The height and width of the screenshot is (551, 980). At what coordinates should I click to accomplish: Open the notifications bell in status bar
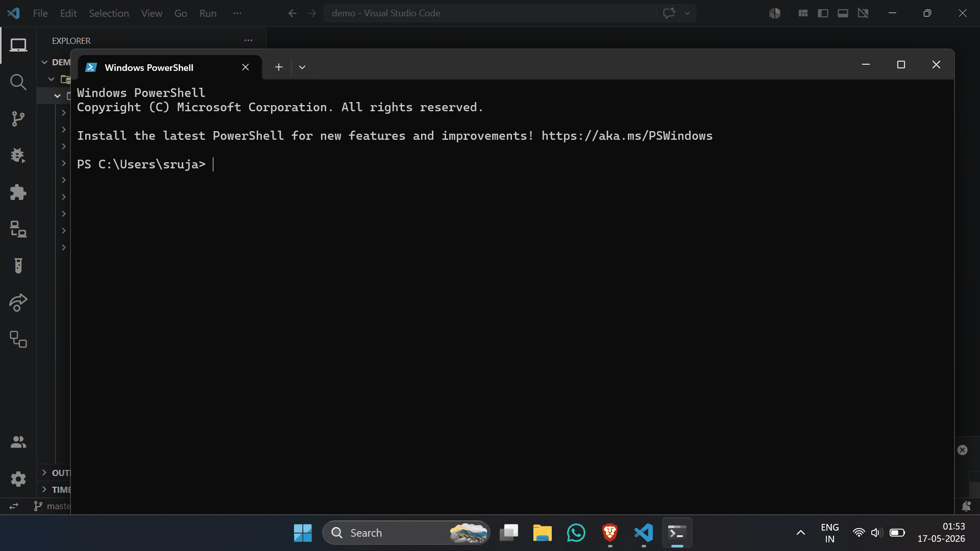coord(966,506)
